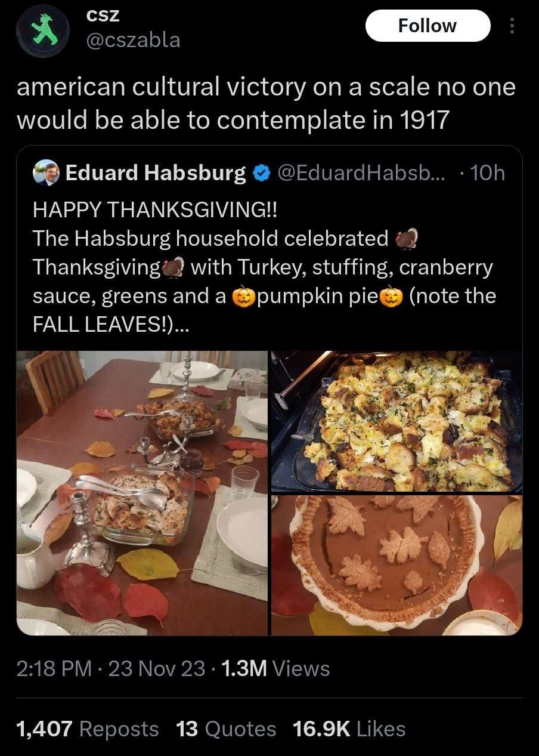This screenshot has width=539, height=756.
Task: Open Eduard Habsburg's small profile photo
Action: 47,172
